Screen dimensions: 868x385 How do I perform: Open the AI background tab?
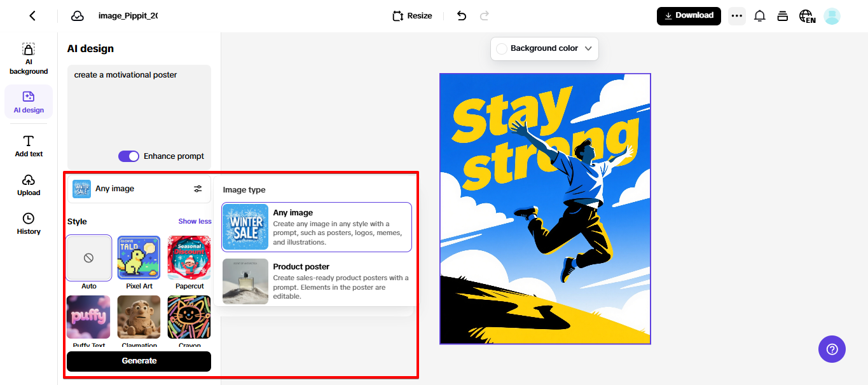coord(29,59)
